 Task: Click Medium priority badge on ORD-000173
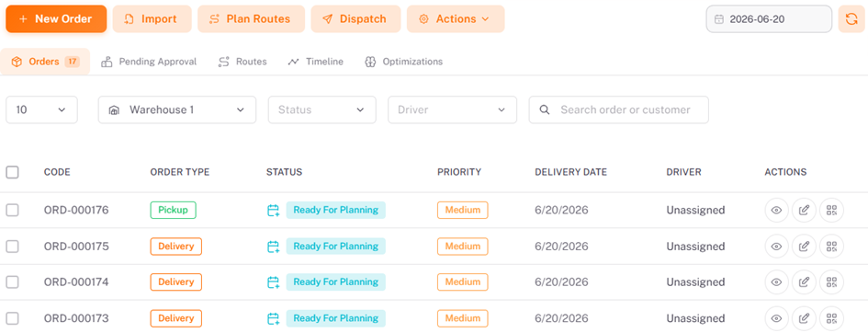463,318
